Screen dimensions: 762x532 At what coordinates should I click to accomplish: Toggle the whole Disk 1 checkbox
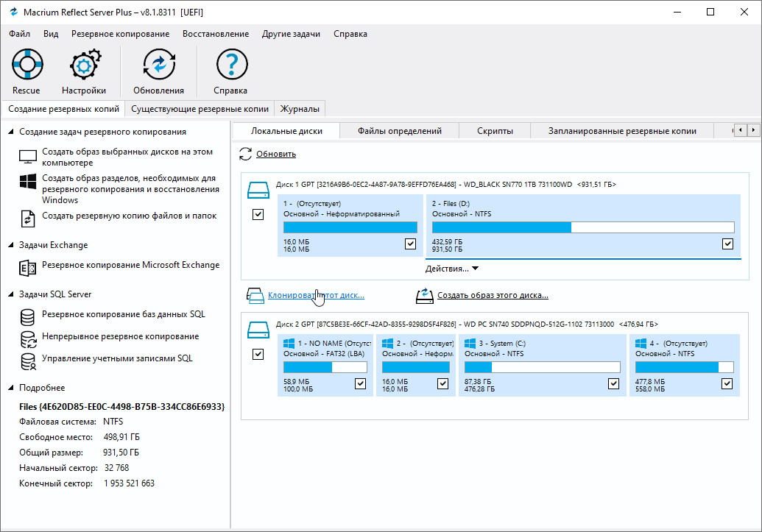(258, 214)
